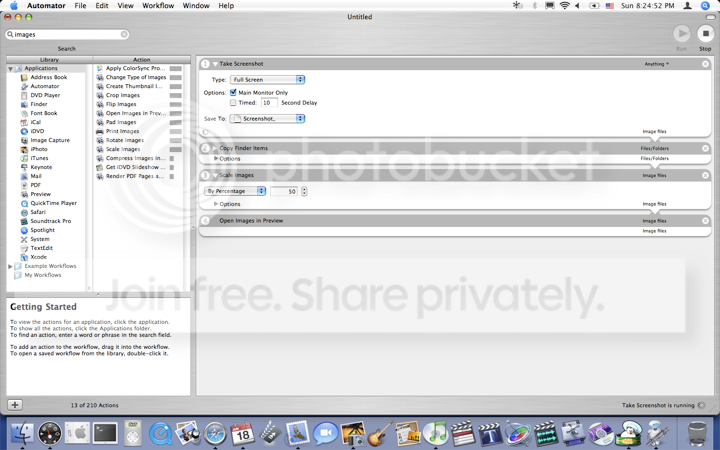720x450 pixels.
Task: Open the Edit menu
Action: tap(102, 6)
